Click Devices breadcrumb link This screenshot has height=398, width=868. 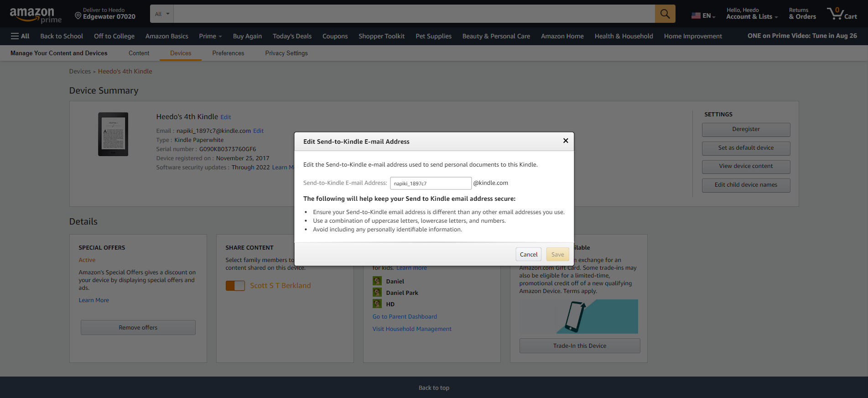(x=80, y=71)
